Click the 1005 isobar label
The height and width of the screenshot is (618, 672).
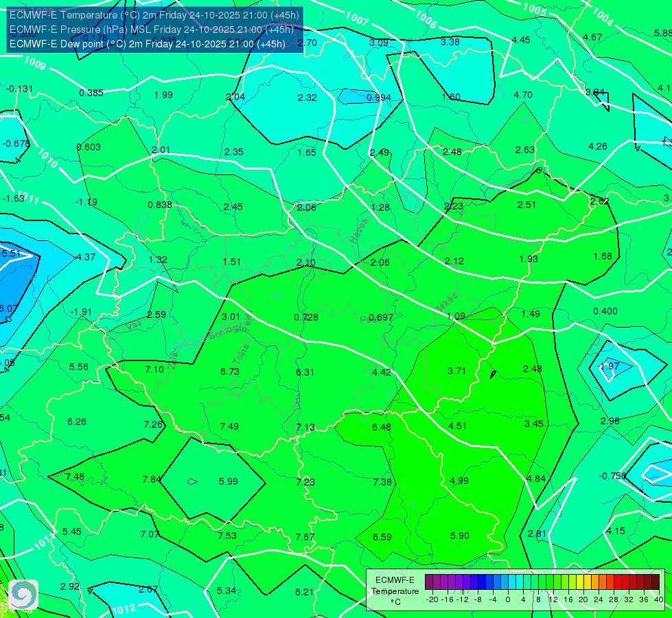click(535, 9)
